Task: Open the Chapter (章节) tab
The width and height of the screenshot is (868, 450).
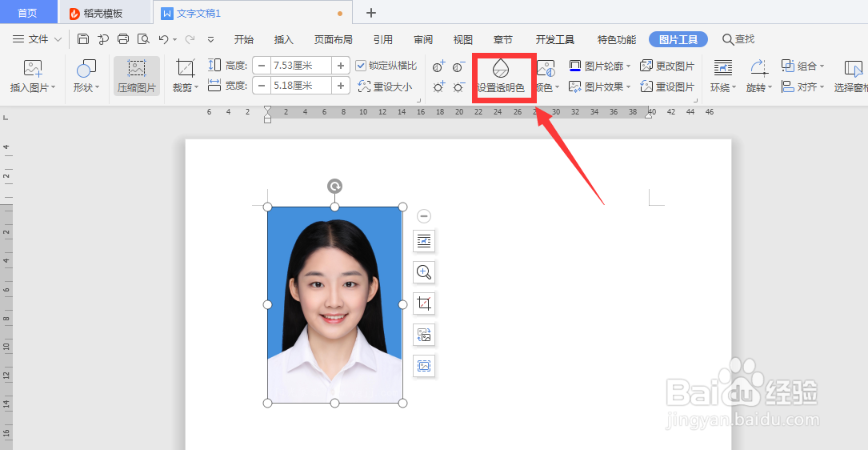Action: click(x=502, y=39)
